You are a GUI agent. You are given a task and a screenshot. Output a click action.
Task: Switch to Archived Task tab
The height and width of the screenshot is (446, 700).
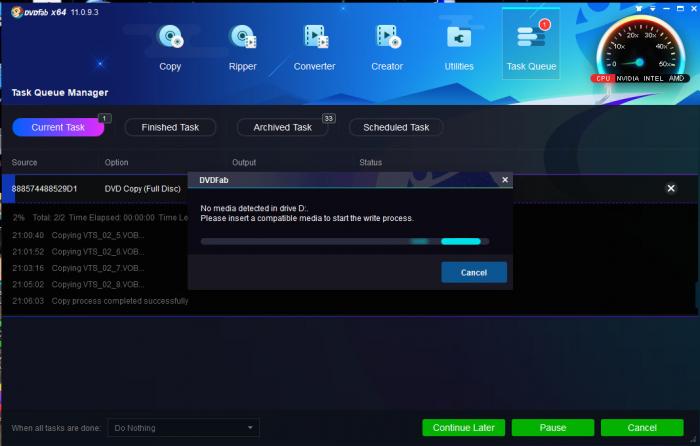(283, 127)
